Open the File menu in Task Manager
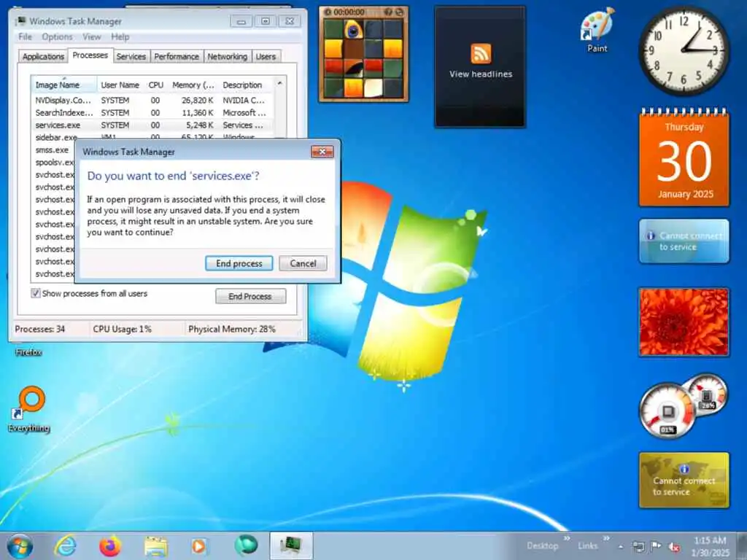 [25, 36]
